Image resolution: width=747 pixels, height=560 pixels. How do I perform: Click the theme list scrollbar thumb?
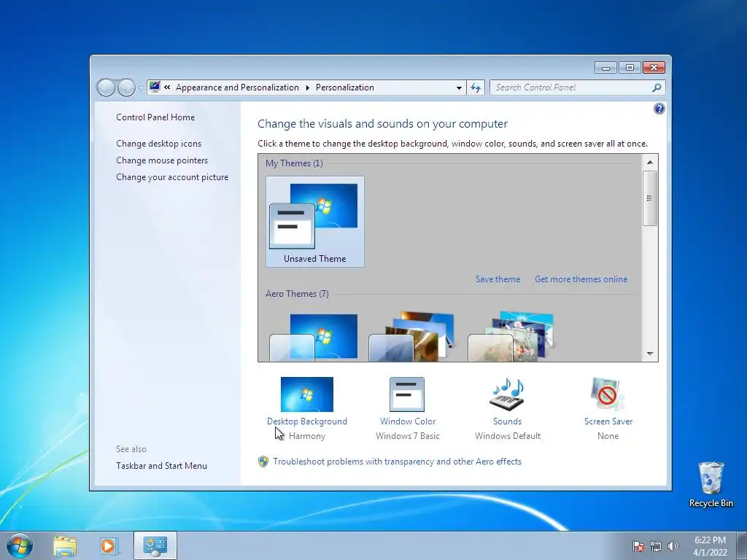(x=650, y=198)
